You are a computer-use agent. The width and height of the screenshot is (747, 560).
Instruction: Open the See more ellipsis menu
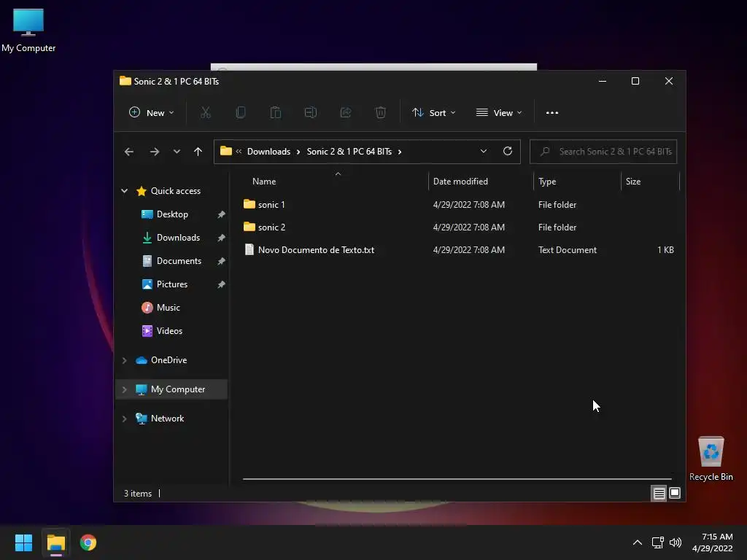[552, 113]
